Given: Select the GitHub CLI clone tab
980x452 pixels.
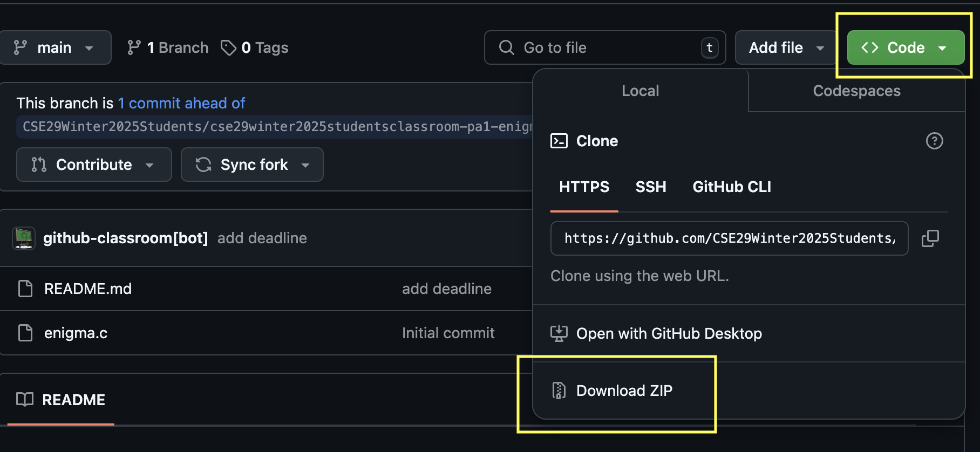Looking at the screenshot, I should click(732, 187).
